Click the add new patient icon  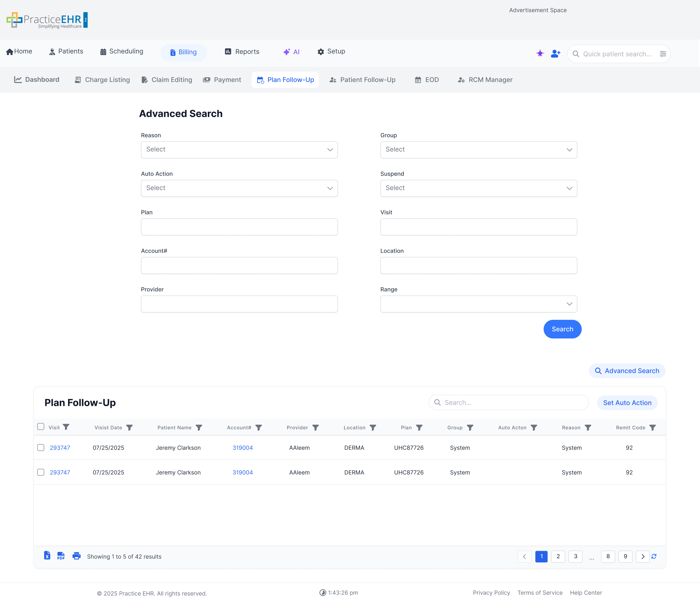[x=556, y=53]
